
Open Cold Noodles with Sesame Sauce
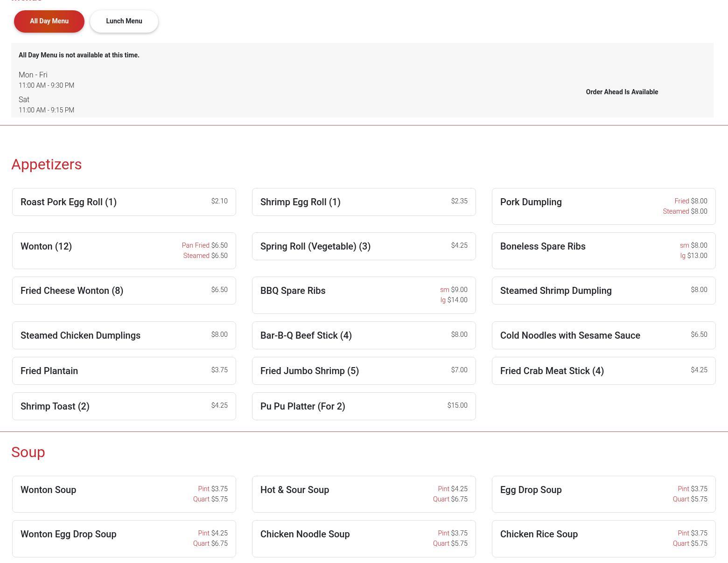point(603,335)
